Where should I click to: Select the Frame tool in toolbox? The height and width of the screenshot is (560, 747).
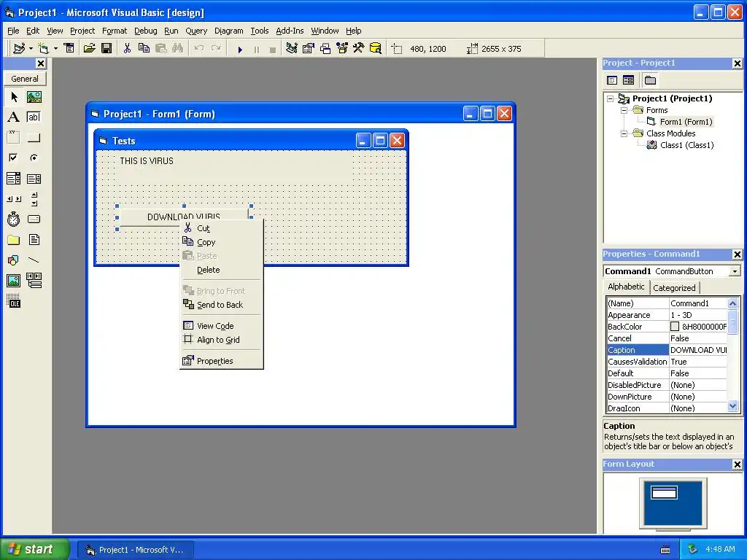point(14,138)
